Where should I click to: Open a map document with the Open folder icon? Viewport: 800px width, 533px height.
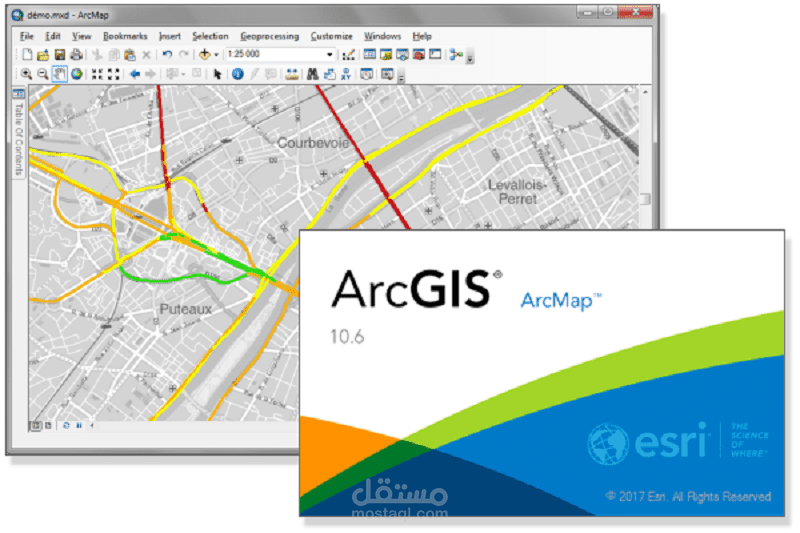(x=43, y=54)
